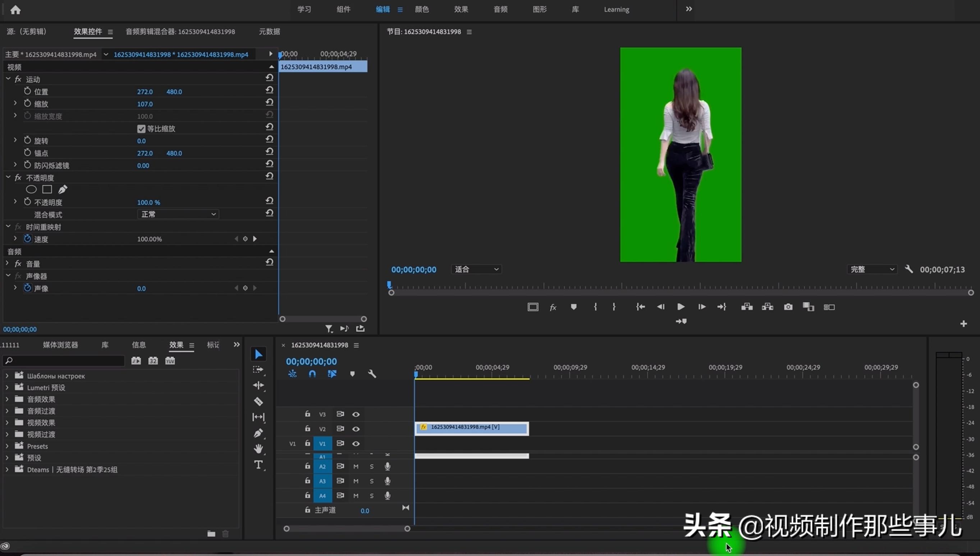Select clip 1625309414831998.mp4 on track V2
Viewport: 980px width, 556px height.
pyautogui.click(x=472, y=428)
